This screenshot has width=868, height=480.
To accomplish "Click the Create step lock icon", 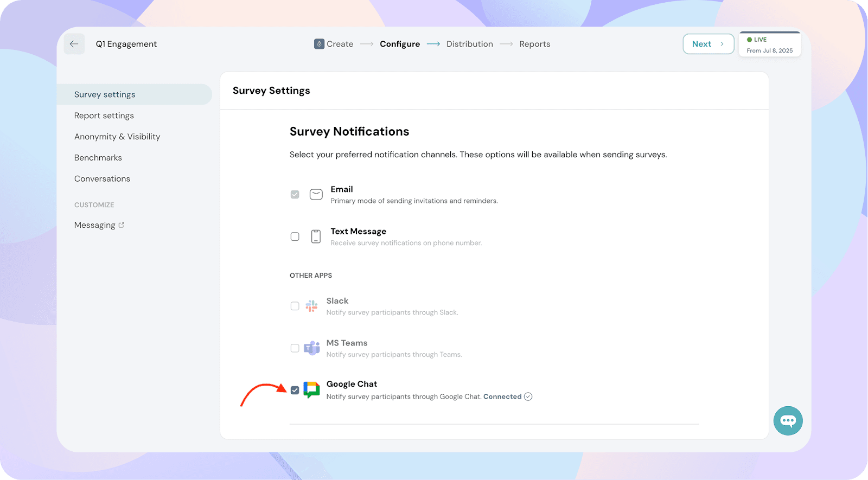I will 319,44.
